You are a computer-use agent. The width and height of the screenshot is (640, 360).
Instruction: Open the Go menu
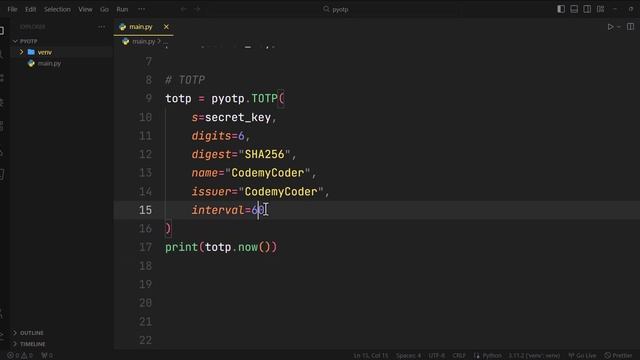pyautogui.click(x=104, y=9)
